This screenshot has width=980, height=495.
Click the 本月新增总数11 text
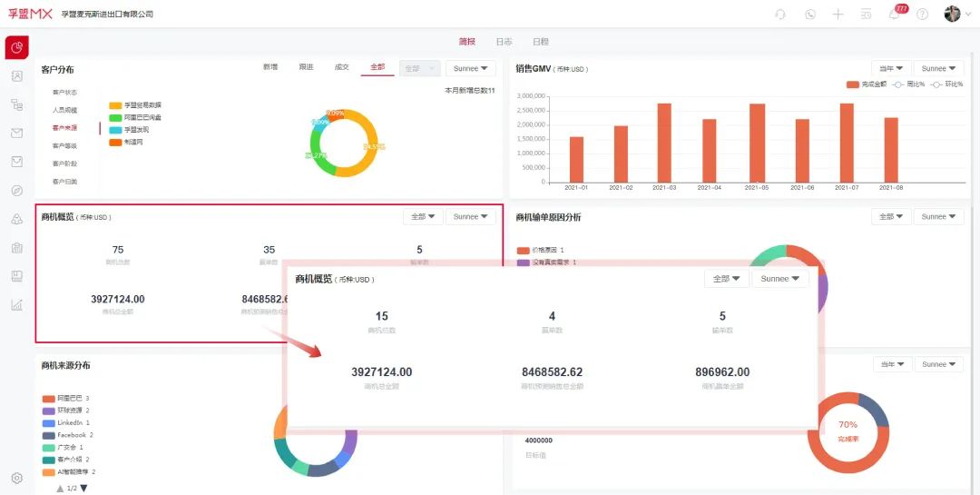click(x=469, y=91)
